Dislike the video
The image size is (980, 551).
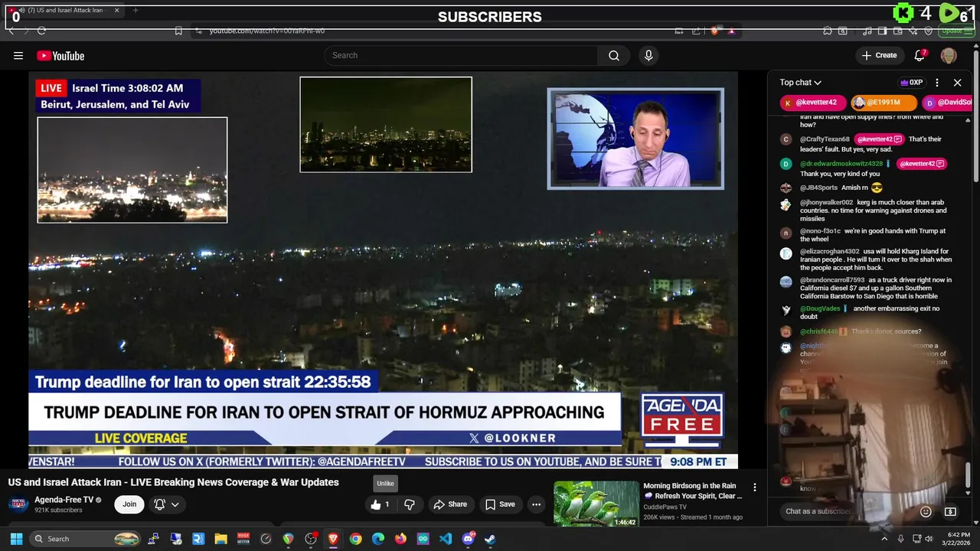(410, 504)
